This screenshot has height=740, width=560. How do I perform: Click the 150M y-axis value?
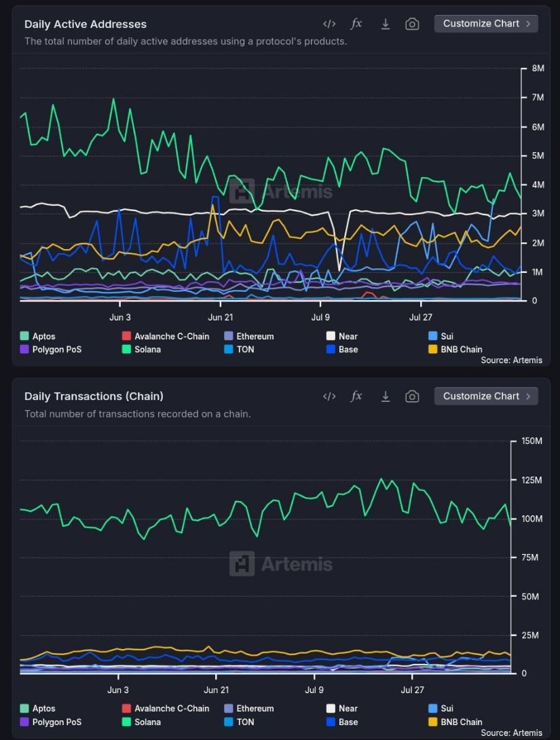(531, 441)
